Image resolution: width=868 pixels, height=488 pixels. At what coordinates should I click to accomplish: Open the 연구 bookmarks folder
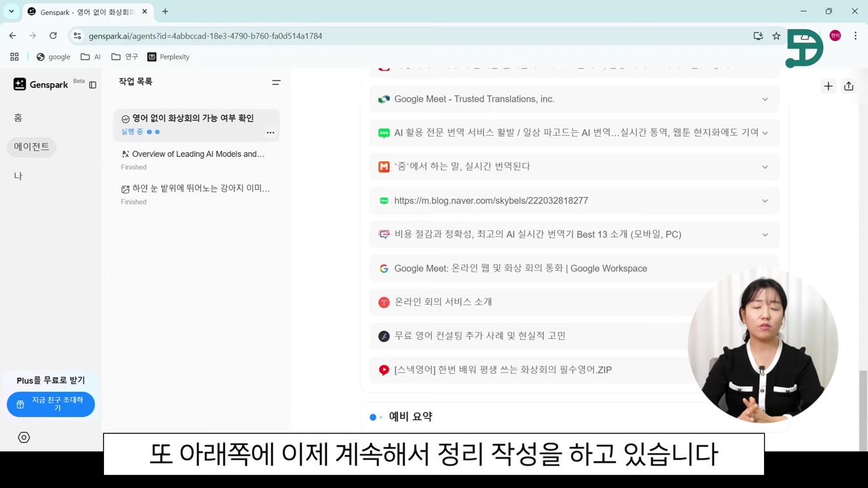pyautogui.click(x=125, y=57)
